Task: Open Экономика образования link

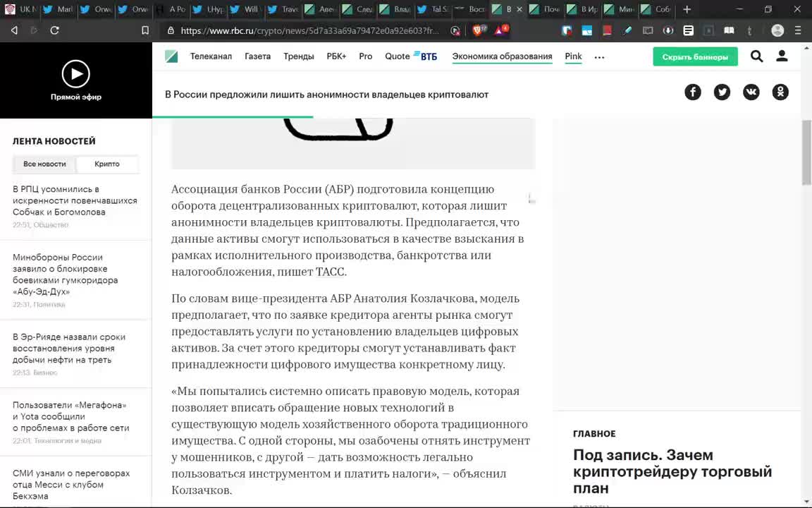Action: [x=502, y=56]
